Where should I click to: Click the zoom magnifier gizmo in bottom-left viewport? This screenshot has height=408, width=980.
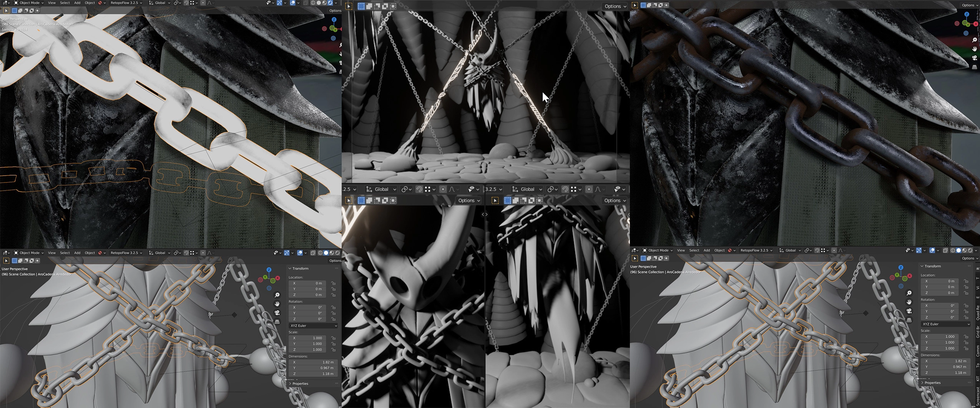pos(277,295)
